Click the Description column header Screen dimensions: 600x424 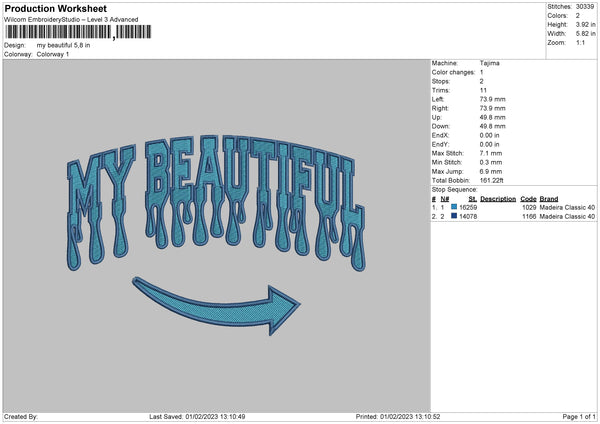pos(498,199)
